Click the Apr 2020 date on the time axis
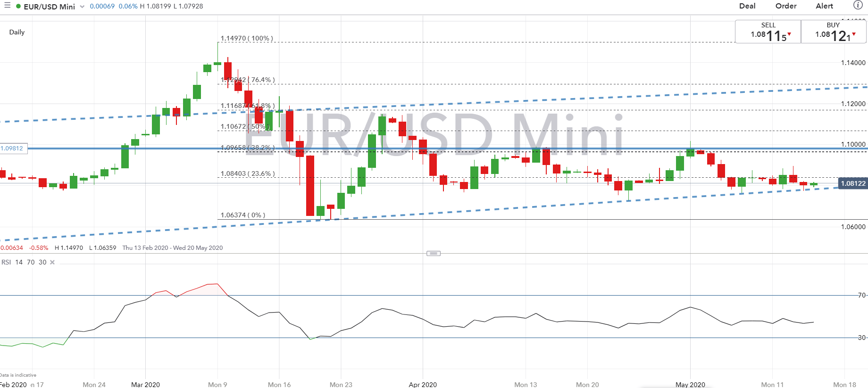 coord(423,385)
